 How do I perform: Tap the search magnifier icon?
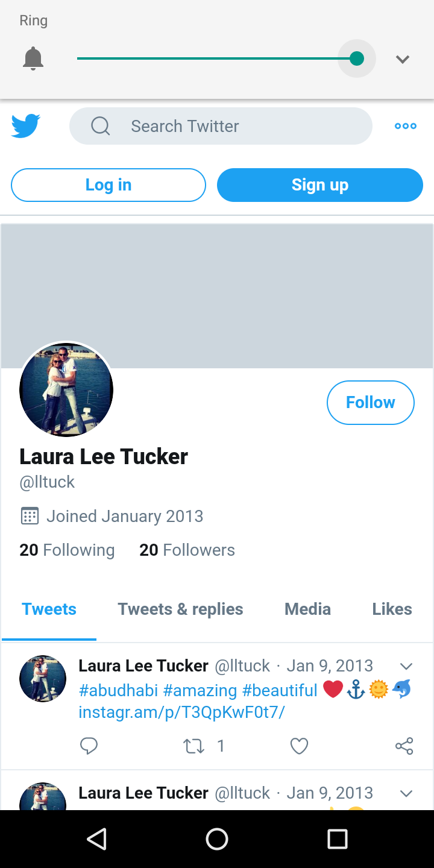101,126
